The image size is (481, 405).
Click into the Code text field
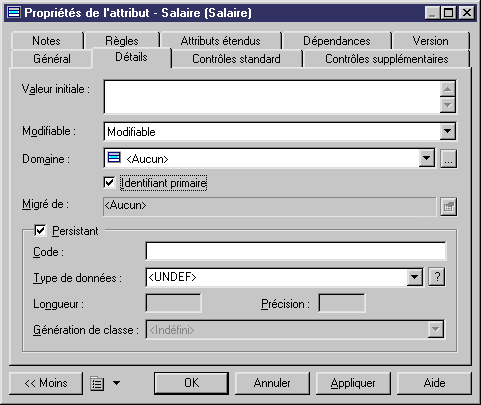click(296, 251)
